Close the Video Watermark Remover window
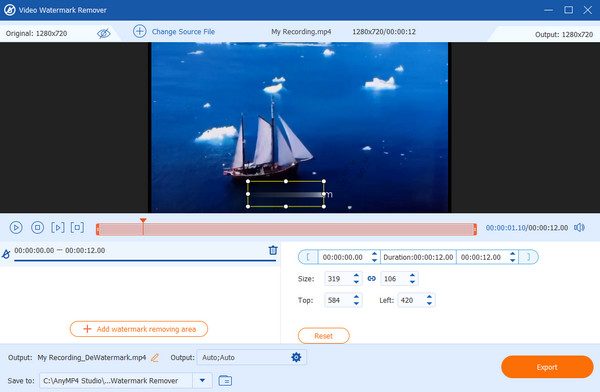 tap(588, 10)
